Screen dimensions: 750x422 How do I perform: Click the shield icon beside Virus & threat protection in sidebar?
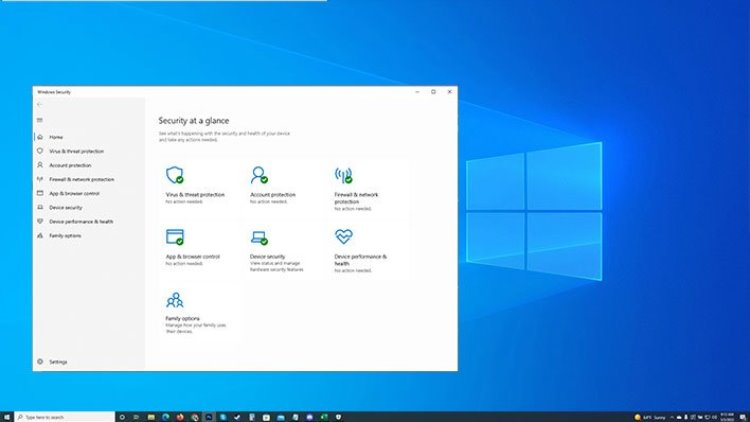[40, 151]
